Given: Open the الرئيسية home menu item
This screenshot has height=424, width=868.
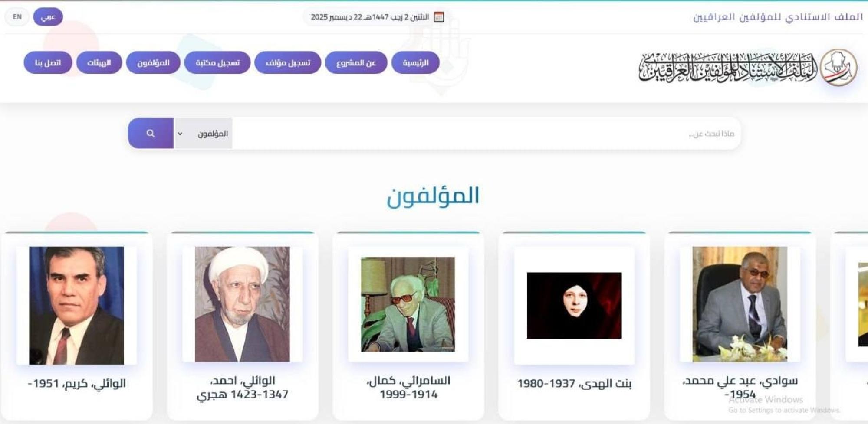Looking at the screenshot, I should pos(415,62).
